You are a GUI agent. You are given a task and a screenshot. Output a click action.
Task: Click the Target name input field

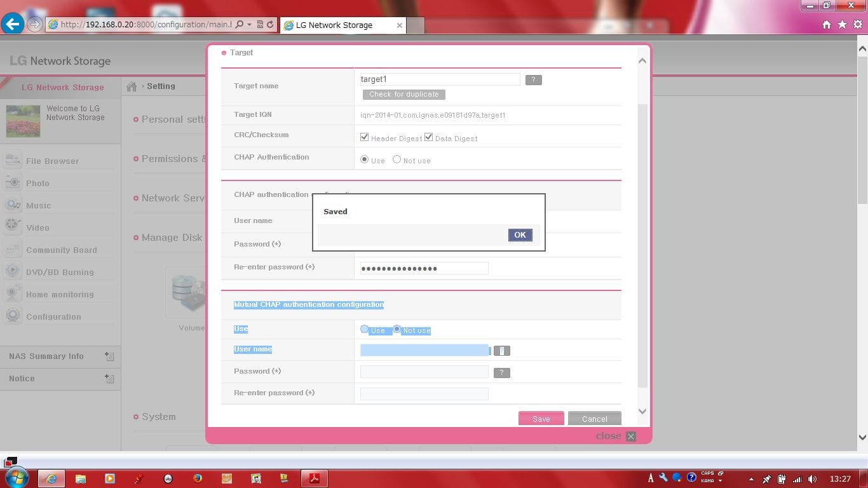(x=440, y=79)
